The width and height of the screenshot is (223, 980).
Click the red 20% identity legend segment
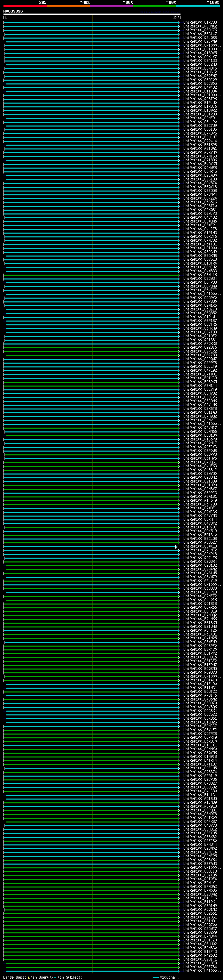pos(25,6)
